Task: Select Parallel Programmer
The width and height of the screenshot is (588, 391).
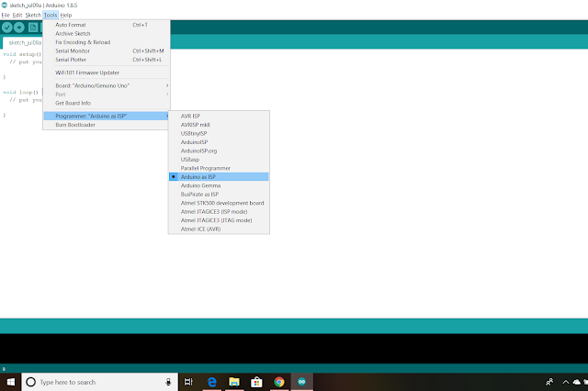Action: point(219,168)
